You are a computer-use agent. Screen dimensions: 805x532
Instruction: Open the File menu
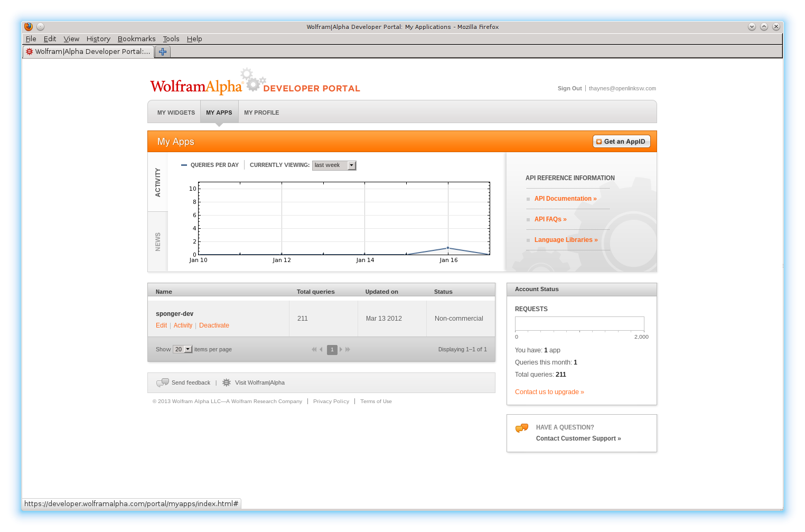31,39
